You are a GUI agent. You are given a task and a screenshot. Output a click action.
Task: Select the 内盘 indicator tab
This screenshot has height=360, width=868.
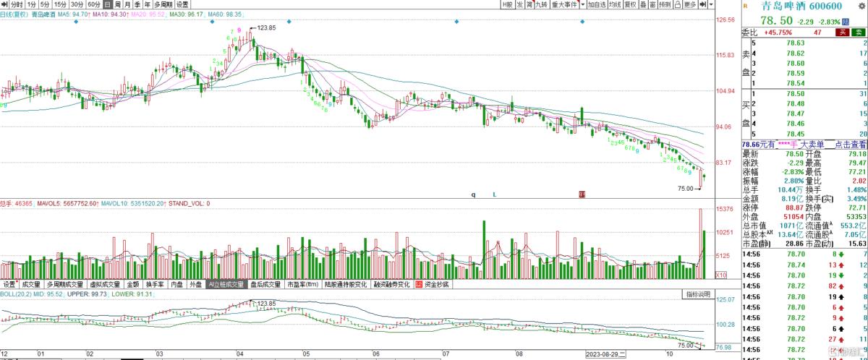178,285
